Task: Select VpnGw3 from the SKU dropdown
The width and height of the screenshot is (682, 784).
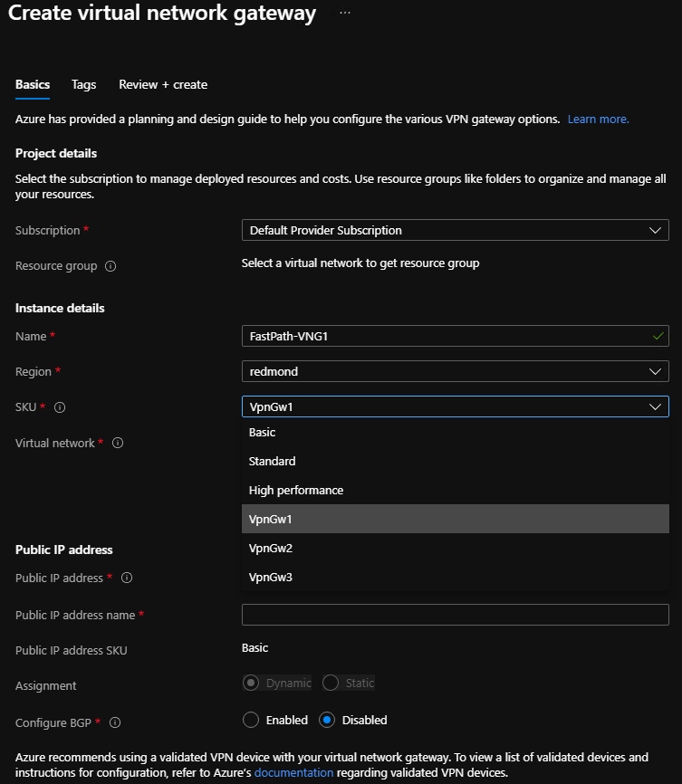Action: (272, 577)
